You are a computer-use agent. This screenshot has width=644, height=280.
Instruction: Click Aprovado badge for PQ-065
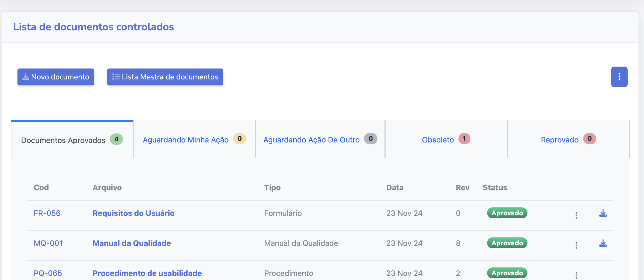coord(507,273)
